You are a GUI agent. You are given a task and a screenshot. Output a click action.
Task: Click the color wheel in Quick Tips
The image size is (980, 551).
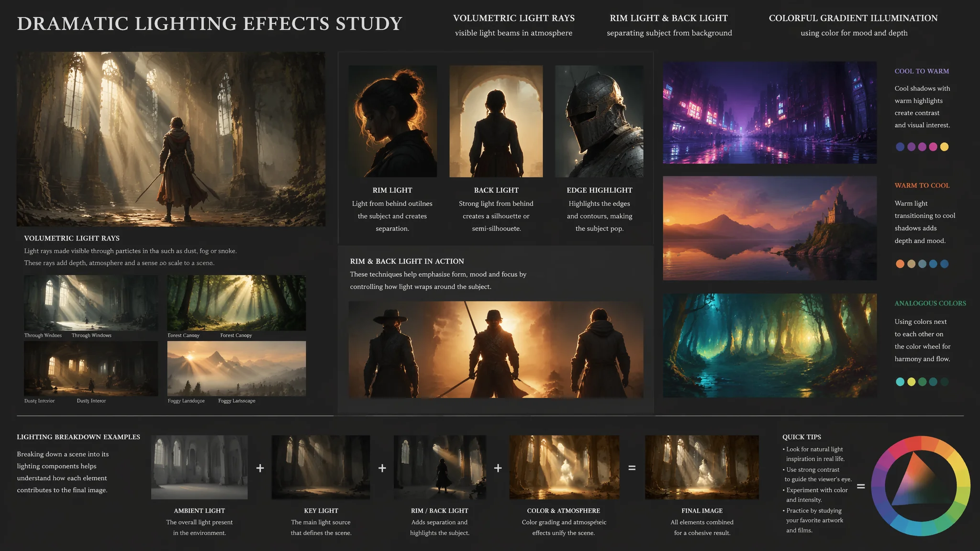coord(921,486)
